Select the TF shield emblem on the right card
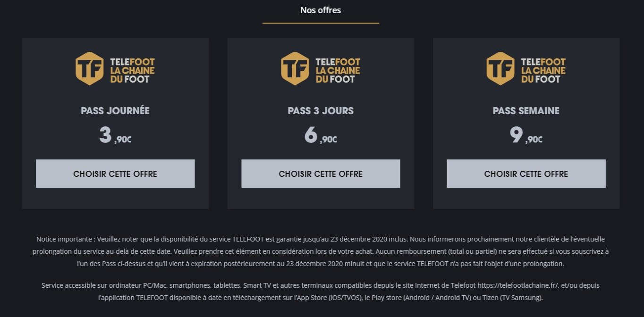 pos(500,69)
